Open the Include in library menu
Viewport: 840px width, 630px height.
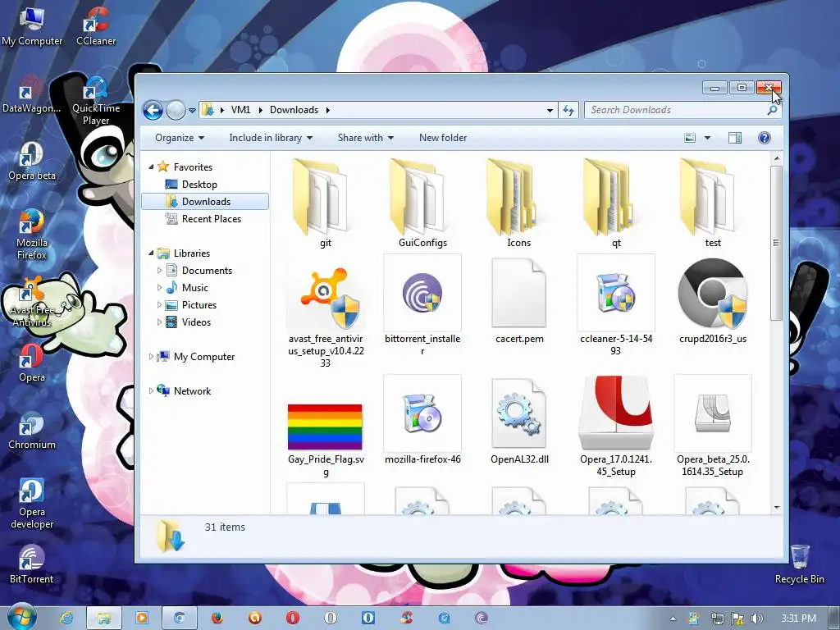pyautogui.click(x=271, y=138)
